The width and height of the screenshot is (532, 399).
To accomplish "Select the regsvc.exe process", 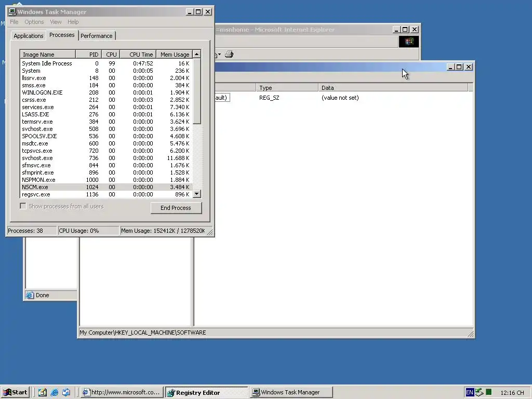I will point(106,194).
